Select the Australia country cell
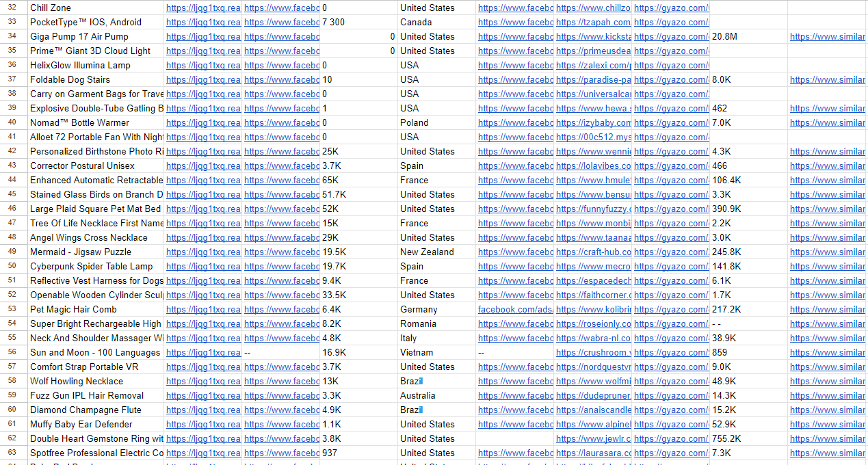Screen dimensions: 868x465 point(436,396)
